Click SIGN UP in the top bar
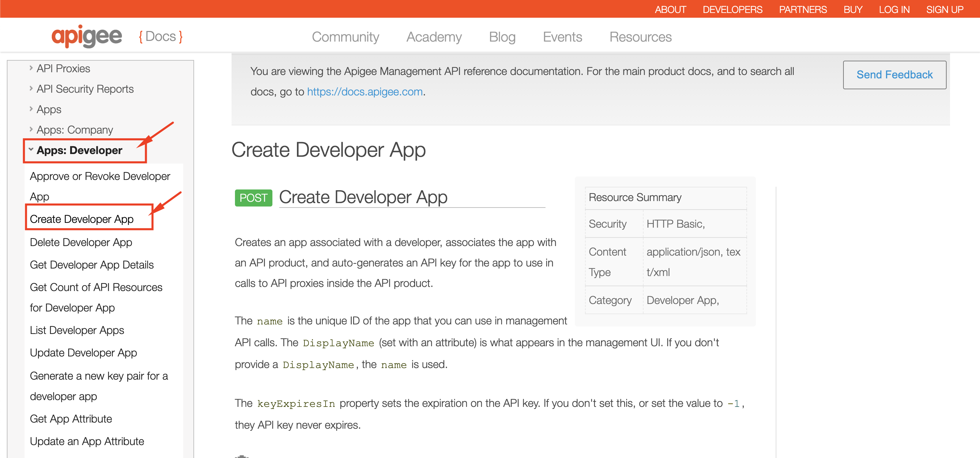Image resolution: width=980 pixels, height=458 pixels. [945, 10]
